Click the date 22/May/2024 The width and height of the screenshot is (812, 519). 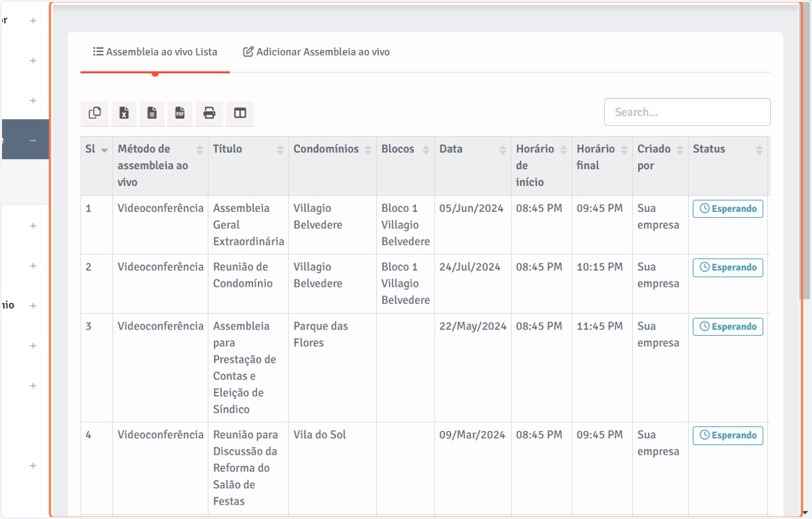click(473, 326)
